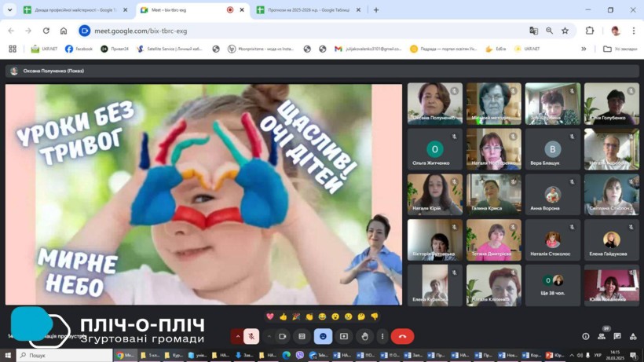Image resolution: width=644 pixels, height=362 pixels.
Task: Open the Windows notification center icon
Action: pos(634,355)
